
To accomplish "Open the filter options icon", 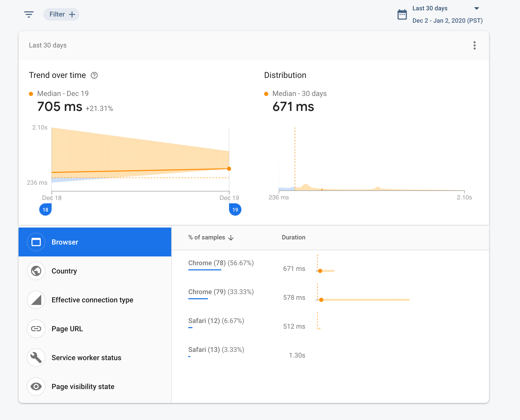I will click(29, 14).
